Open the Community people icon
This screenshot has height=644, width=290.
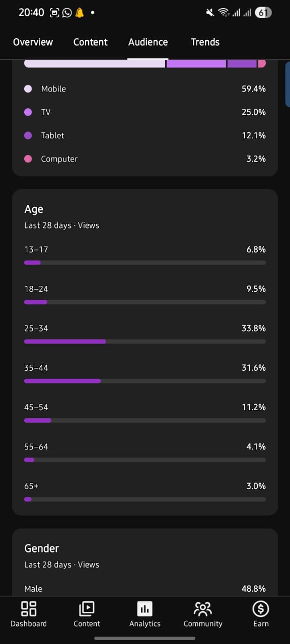[x=203, y=609]
